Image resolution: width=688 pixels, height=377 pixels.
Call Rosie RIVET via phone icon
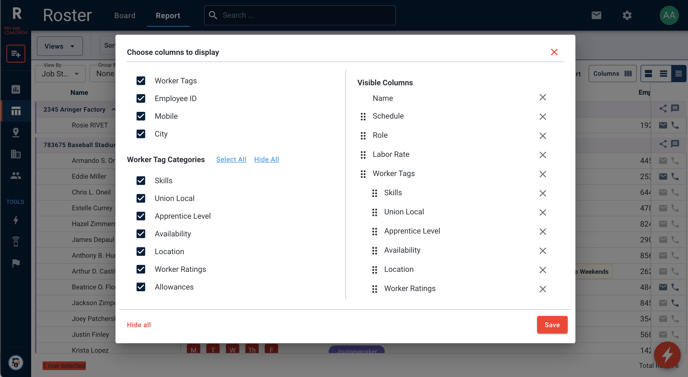click(x=675, y=126)
